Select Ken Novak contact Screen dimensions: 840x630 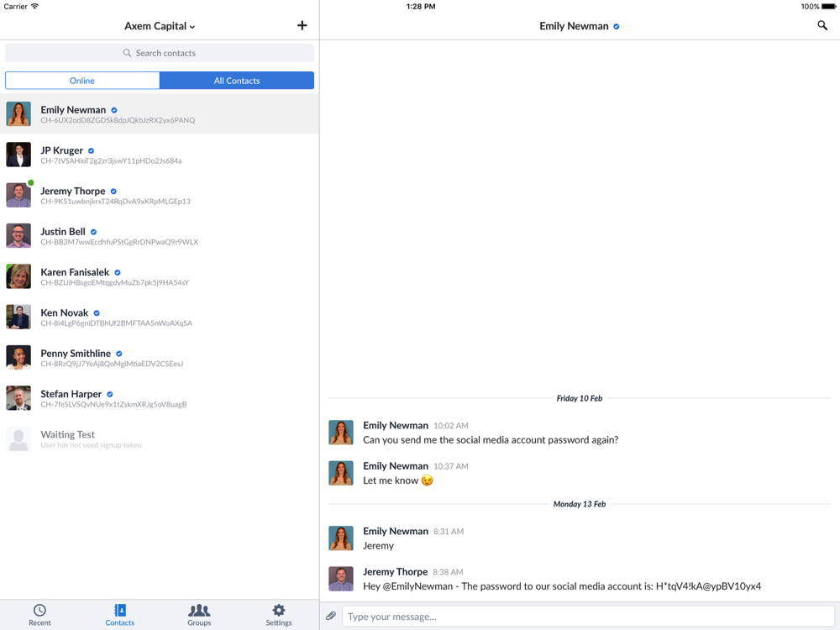pyautogui.click(x=160, y=318)
